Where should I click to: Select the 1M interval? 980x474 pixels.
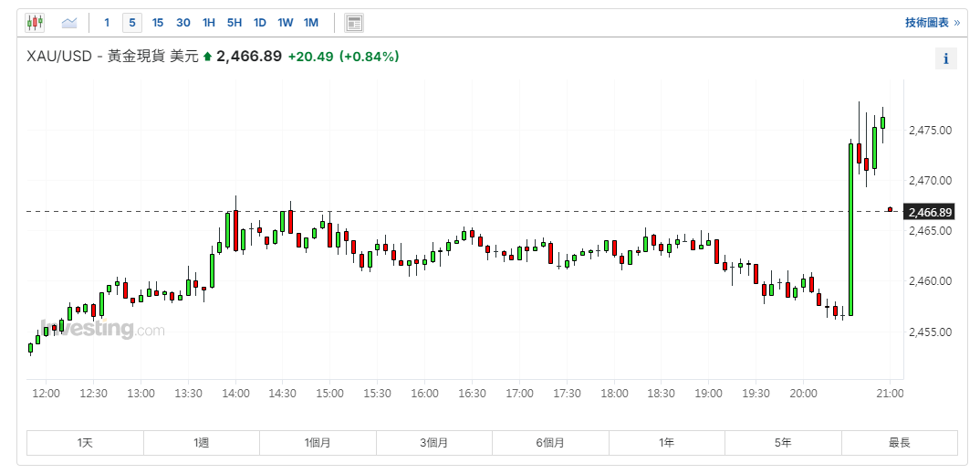[x=311, y=23]
